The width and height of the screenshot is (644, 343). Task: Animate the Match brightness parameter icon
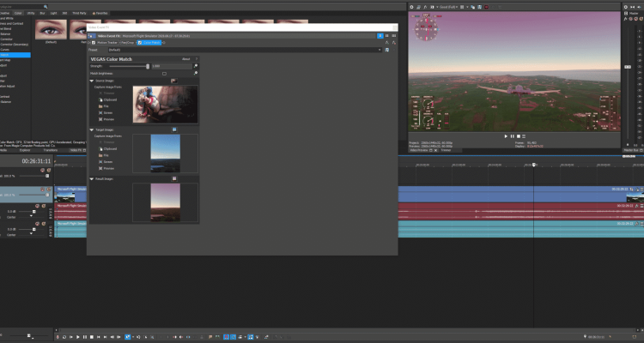(196, 74)
